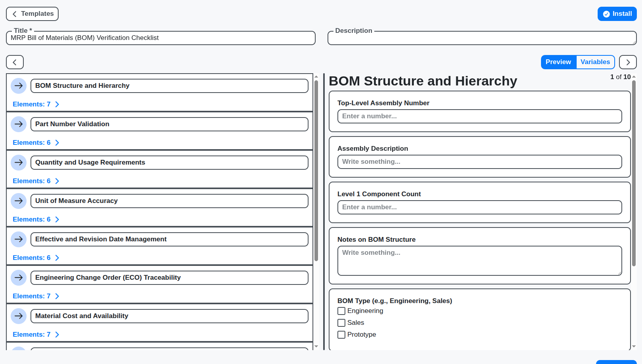
Task: Go back to Templates
Action: (x=32, y=13)
